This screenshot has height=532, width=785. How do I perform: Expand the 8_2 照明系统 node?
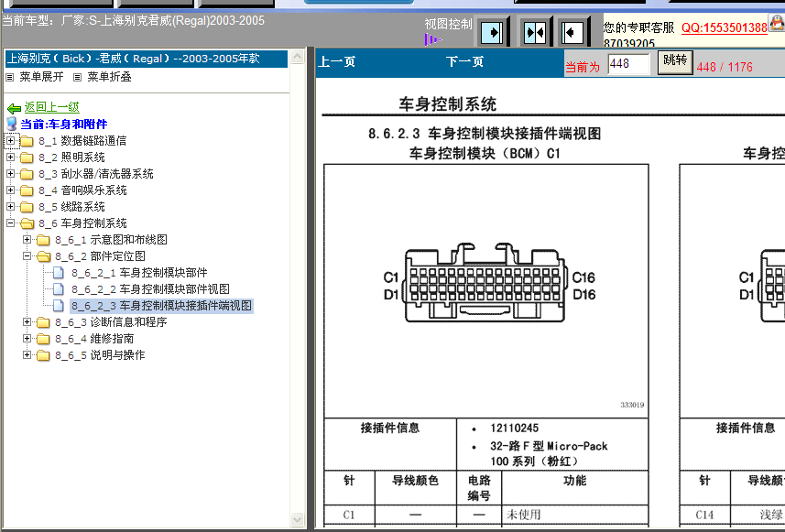click(x=10, y=157)
